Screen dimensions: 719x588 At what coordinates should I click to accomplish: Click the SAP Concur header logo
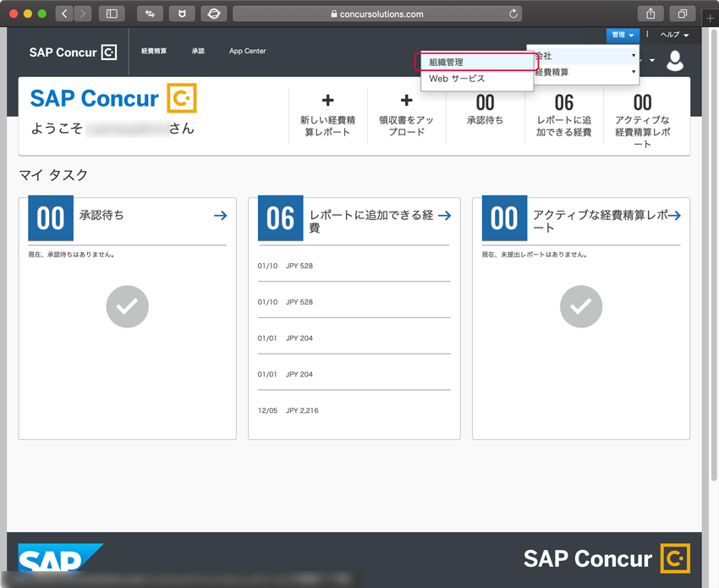pos(73,52)
